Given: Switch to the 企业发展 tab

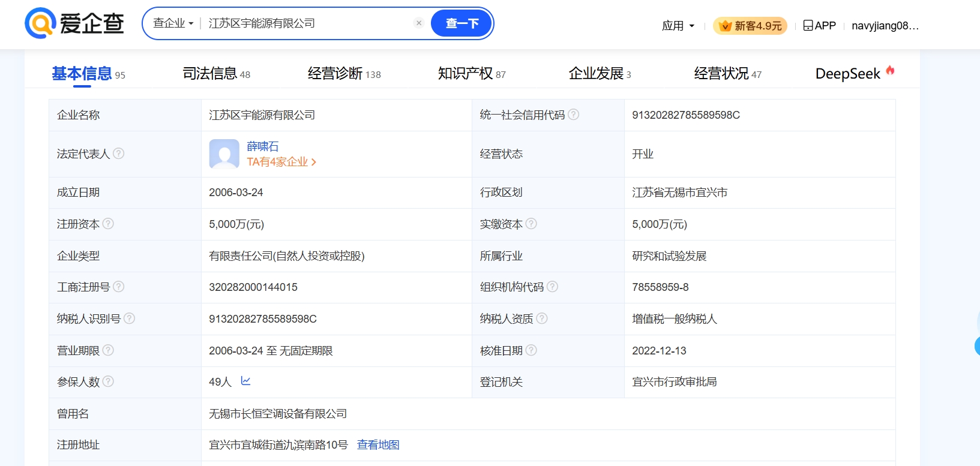Looking at the screenshot, I should click(x=600, y=74).
